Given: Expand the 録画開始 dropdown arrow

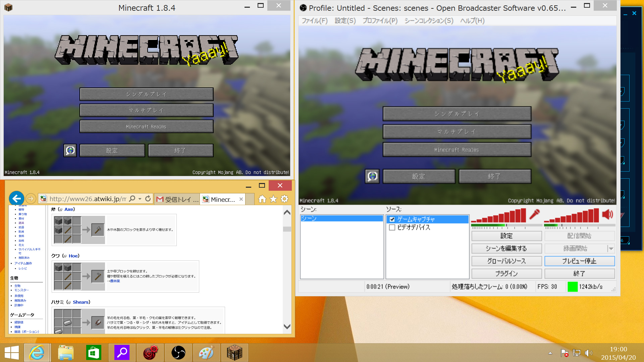Looking at the screenshot, I should (611, 248).
